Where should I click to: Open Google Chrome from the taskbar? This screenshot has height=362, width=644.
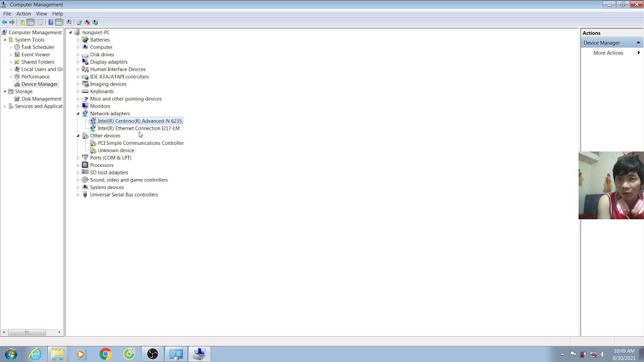click(x=105, y=354)
